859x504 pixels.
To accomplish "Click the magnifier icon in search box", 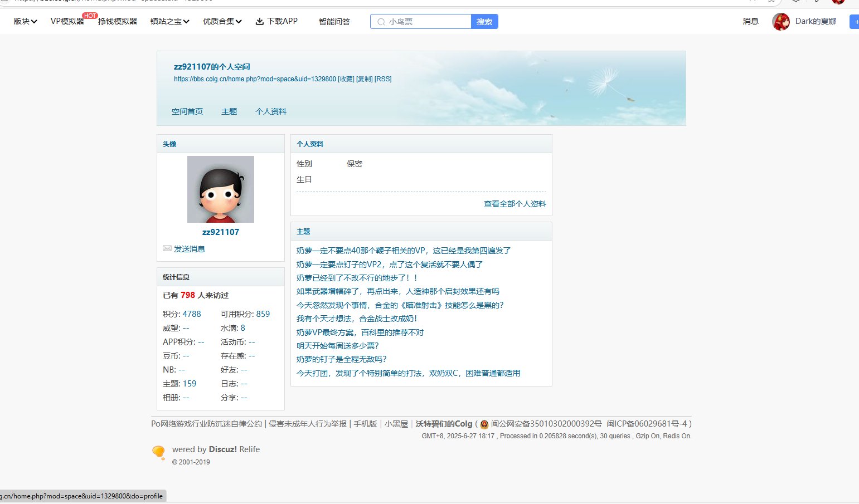I will [x=381, y=22].
